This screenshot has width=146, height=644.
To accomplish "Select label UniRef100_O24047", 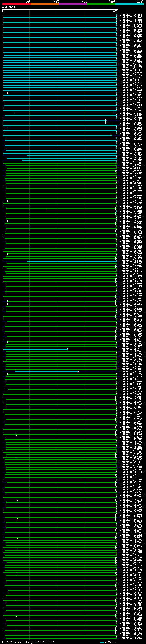I will click(131, 98).
